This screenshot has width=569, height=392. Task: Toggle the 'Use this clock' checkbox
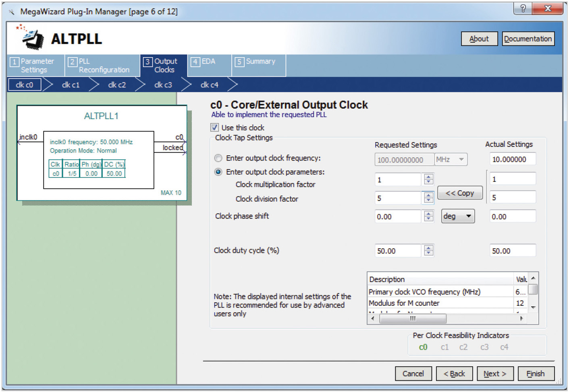click(x=215, y=128)
